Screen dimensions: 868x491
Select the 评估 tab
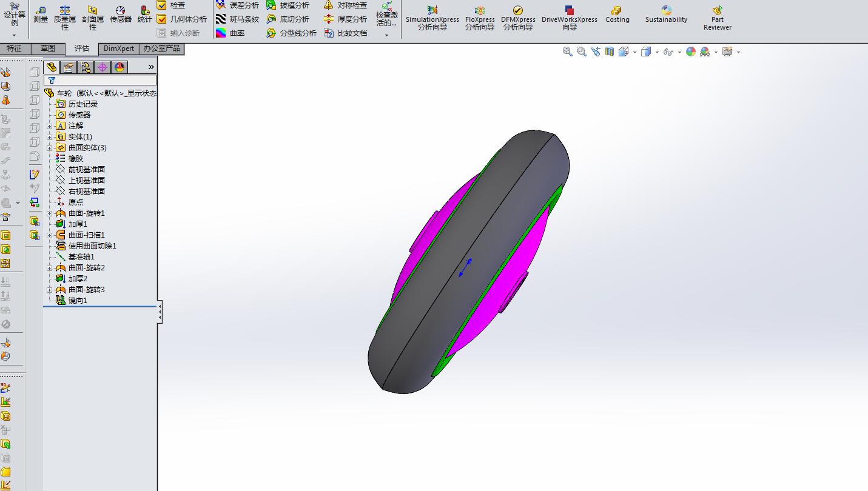82,48
